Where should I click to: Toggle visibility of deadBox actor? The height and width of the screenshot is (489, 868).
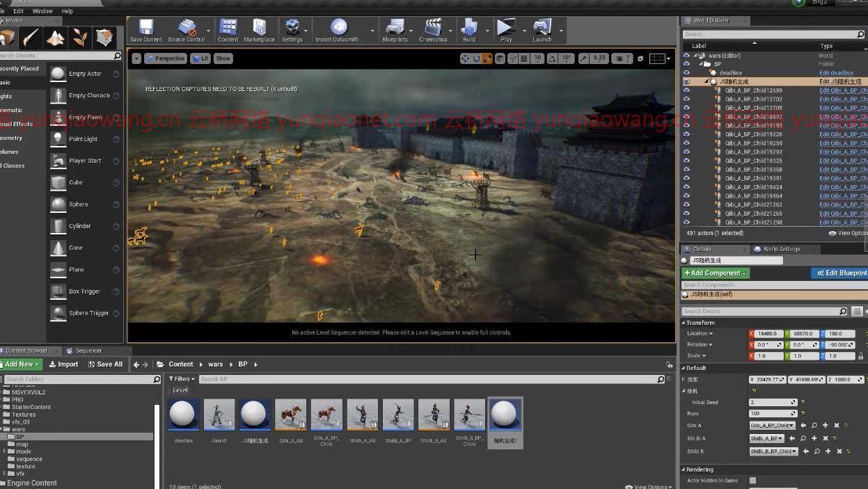coord(686,73)
